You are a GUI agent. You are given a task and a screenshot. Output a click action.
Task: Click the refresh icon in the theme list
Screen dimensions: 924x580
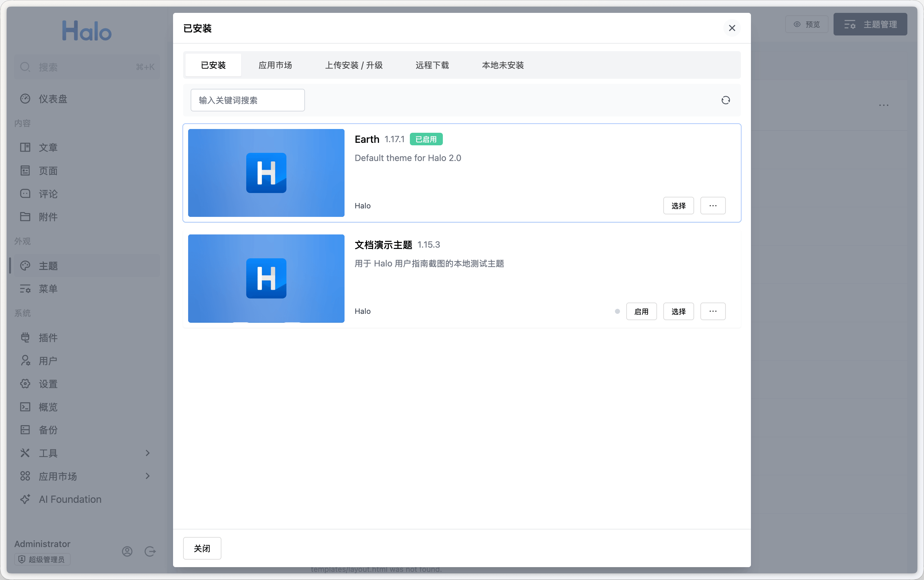click(x=725, y=100)
